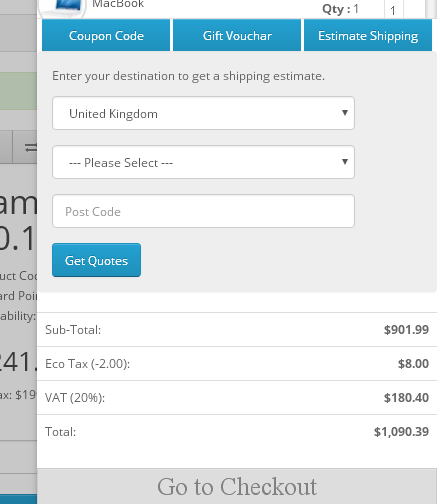Viewport: 437px width, 504px height.
Task: Click the VAT (20%) amount $180.40
Action: click(x=406, y=398)
